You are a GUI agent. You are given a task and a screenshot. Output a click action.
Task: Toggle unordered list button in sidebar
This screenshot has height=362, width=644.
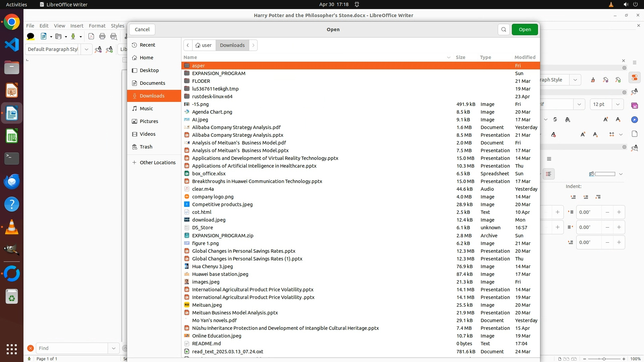[549, 174]
